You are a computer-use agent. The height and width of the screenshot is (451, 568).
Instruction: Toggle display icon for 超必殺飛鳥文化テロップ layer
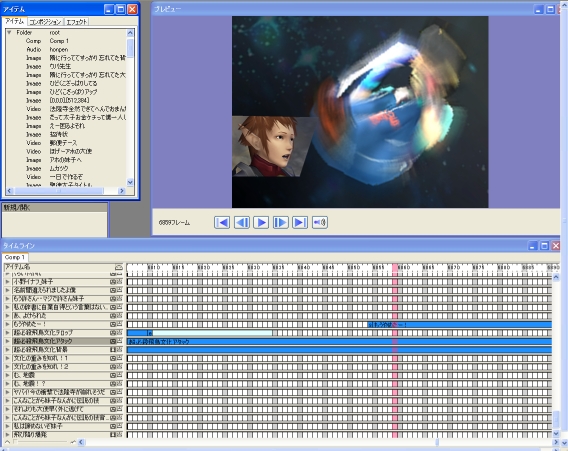tap(113, 333)
